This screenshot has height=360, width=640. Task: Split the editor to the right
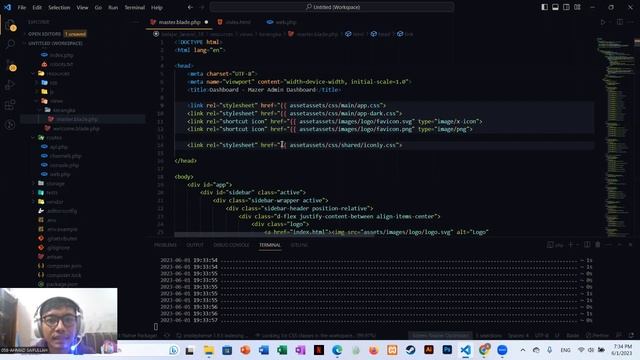[x=620, y=22]
